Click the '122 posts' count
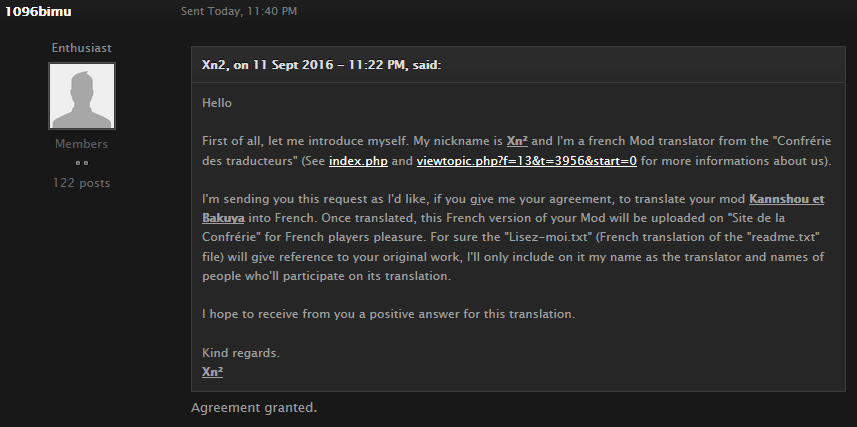Screen dimensions: 857x427 (x=81, y=183)
